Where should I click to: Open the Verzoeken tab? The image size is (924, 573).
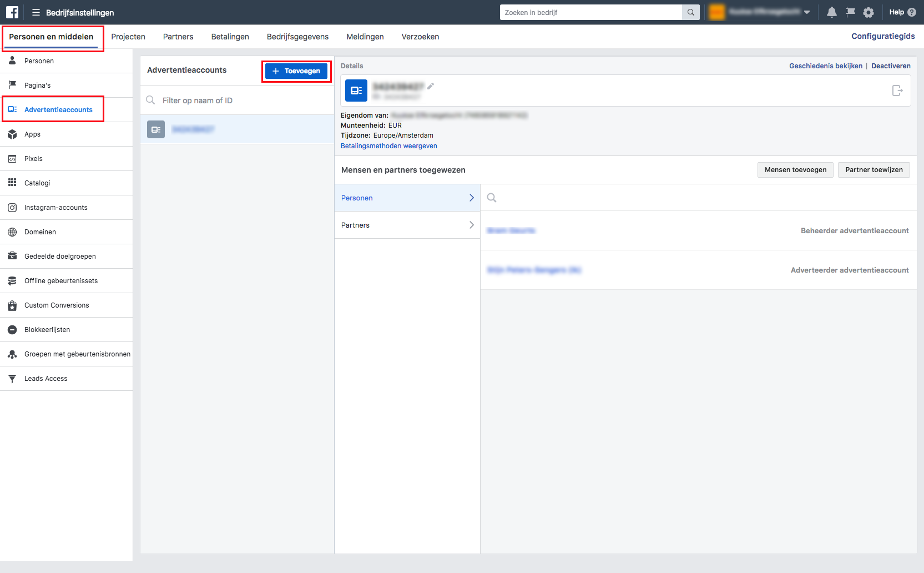[x=420, y=37]
